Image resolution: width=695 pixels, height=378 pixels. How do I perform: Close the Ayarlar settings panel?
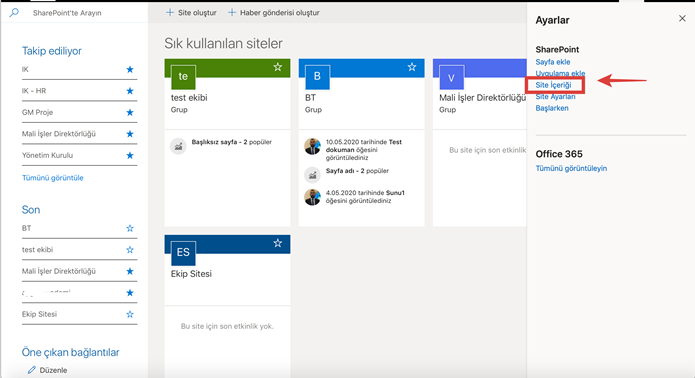pyautogui.click(x=682, y=19)
